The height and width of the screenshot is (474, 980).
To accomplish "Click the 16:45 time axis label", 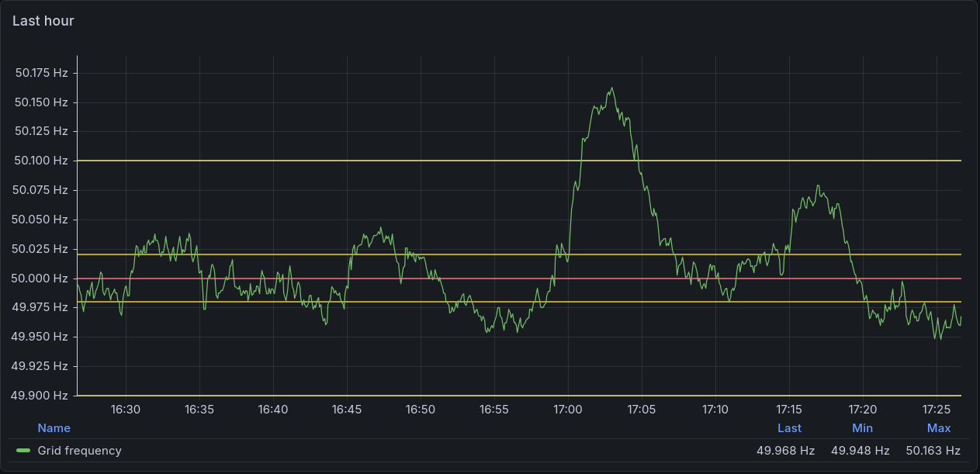I will point(347,409).
